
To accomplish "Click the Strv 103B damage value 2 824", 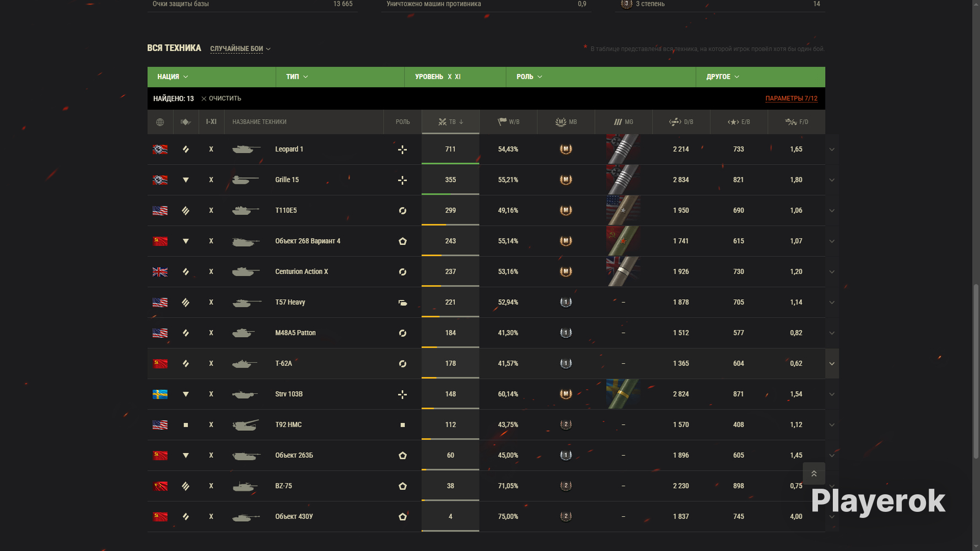I will (681, 395).
